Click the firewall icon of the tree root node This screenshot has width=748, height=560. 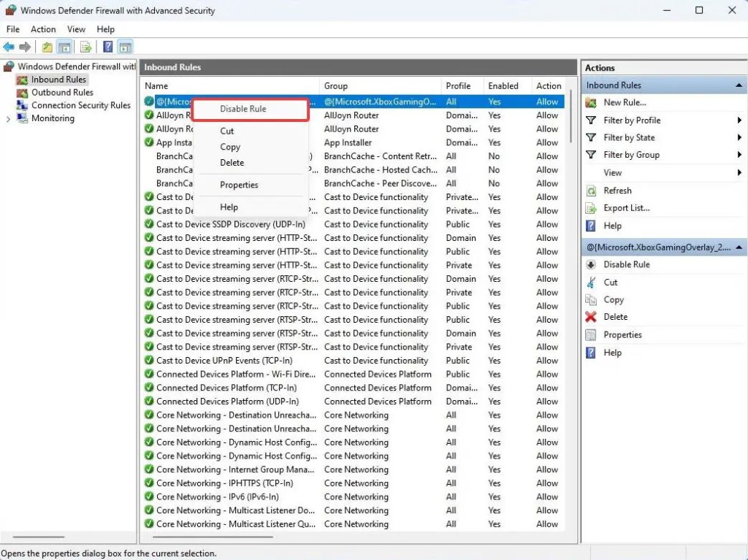point(9,66)
